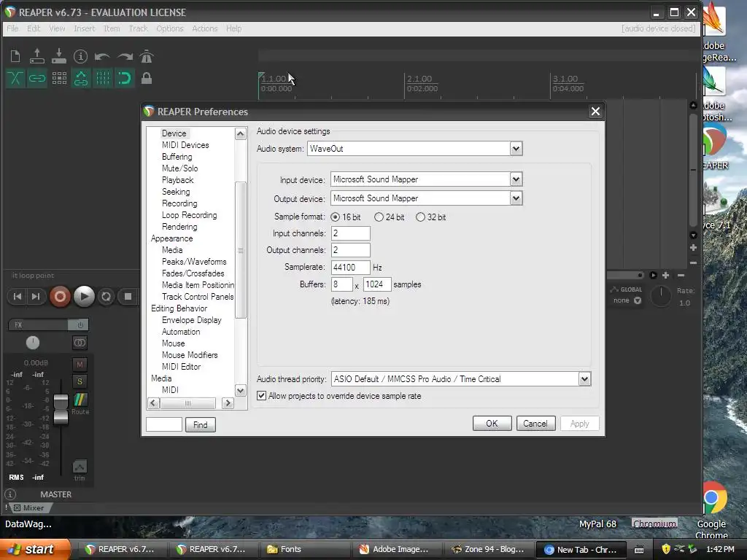Click the Undo arrow icon
This screenshot has width=747, height=560.
[x=102, y=57]
